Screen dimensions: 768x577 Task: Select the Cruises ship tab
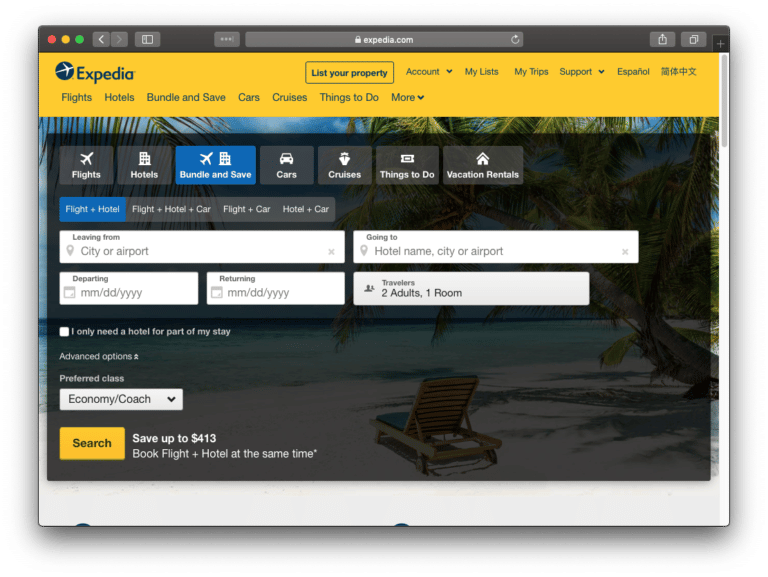(x=344, y=165)
